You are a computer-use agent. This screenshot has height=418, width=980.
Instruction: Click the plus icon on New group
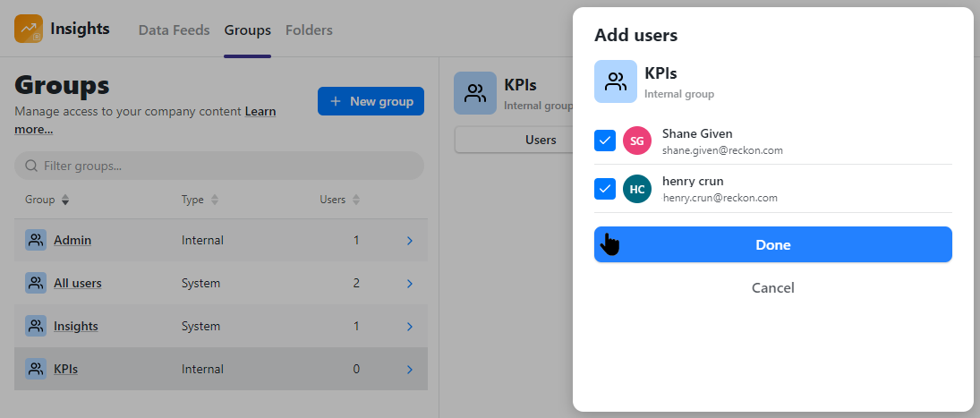[336, 101]
